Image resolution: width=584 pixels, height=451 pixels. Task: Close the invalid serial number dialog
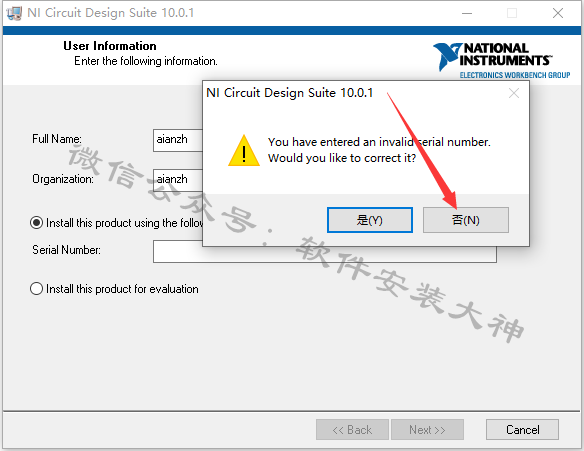click(514, 93)
